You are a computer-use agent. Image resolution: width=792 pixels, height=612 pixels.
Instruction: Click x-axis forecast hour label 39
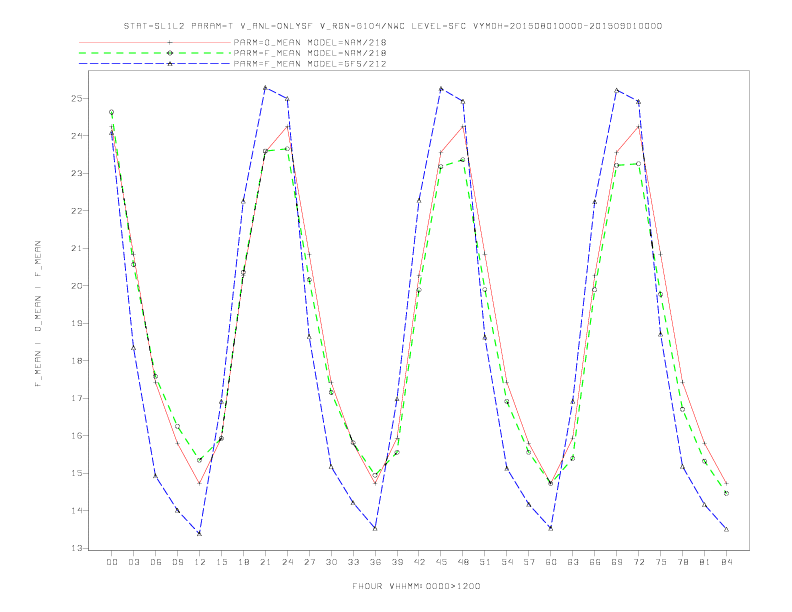(x=397, y=562)
